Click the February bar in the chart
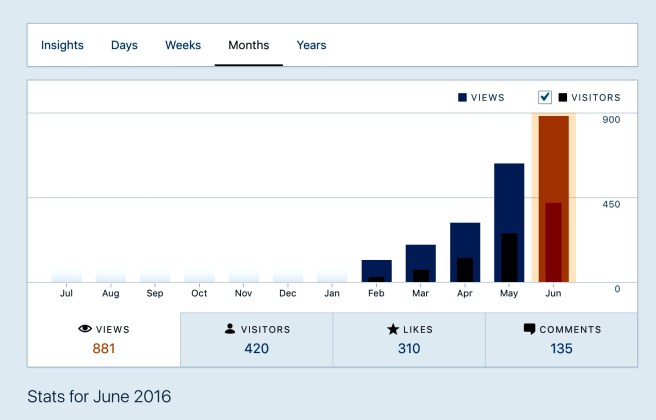This screenshot has height=420, width=656. click(376, 271)
